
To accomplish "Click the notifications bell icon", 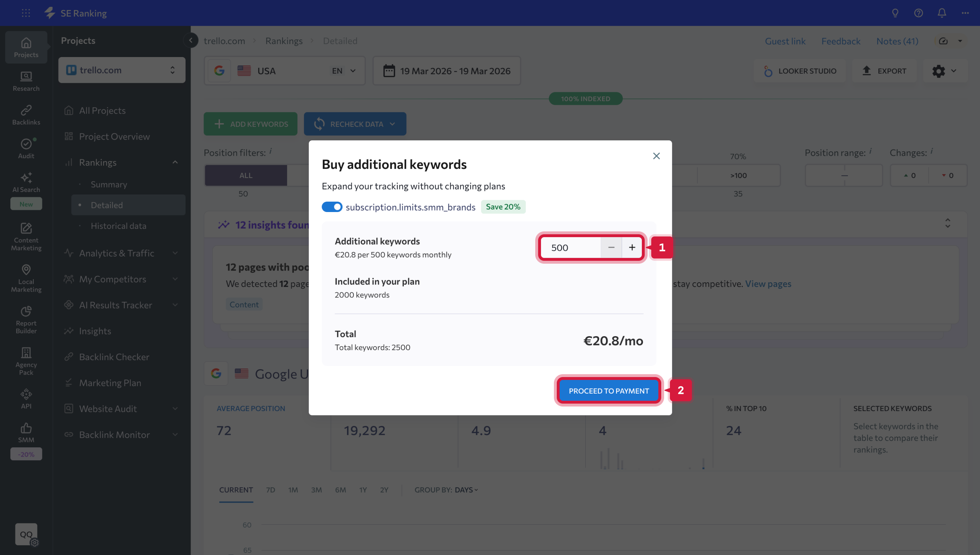I will (942, 13).
